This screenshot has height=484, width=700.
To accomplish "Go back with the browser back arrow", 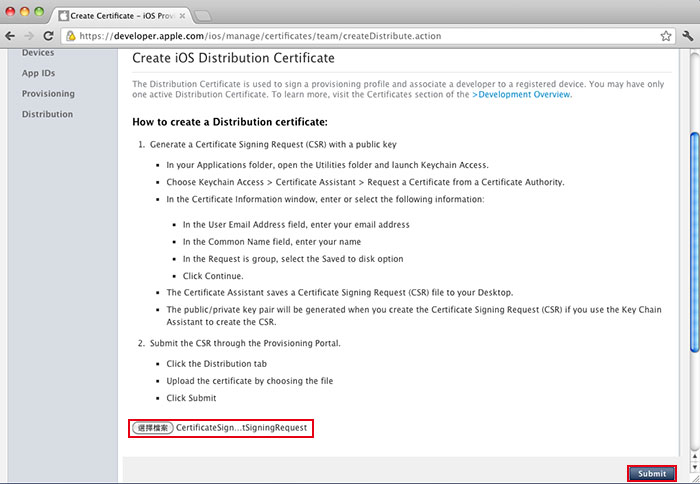I will coord(10,36).
